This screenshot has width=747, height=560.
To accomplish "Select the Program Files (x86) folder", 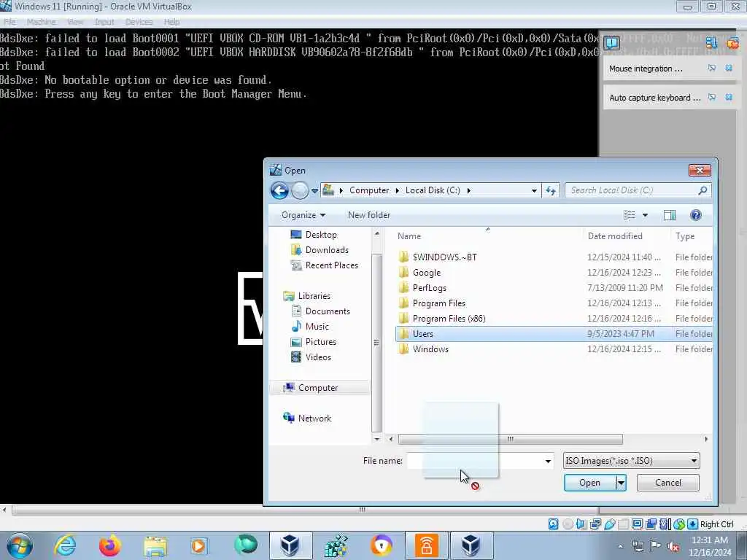I will pyautogui.click(x=554, y=319).
